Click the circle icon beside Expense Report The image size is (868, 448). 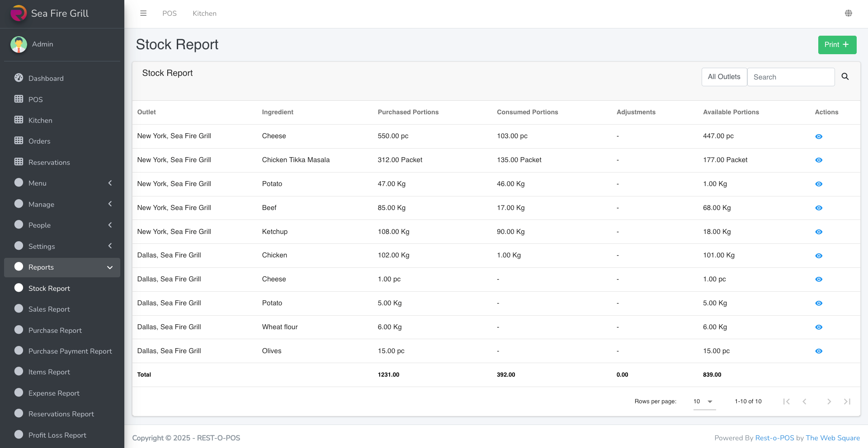click(19, 392)
